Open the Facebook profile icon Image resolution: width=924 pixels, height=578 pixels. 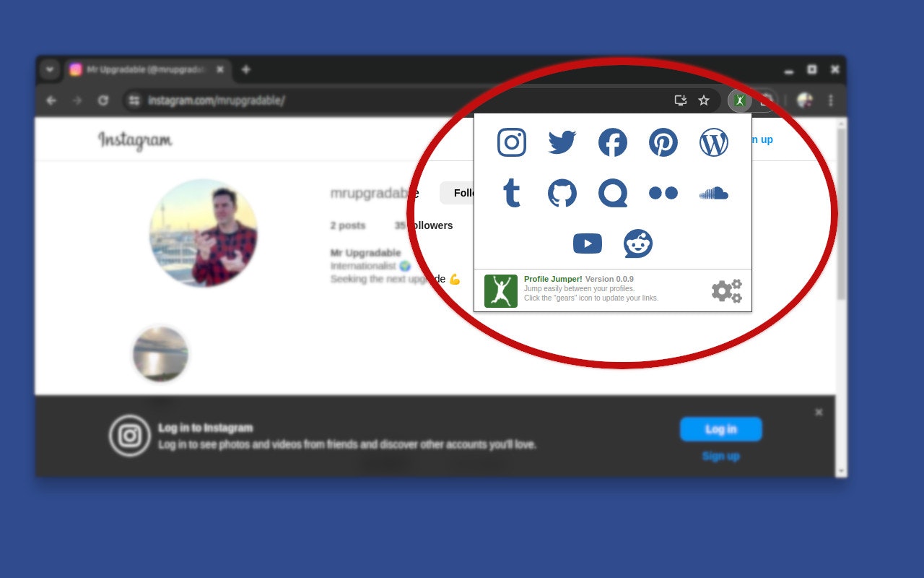pyautogui.click(x=613, y=142)
